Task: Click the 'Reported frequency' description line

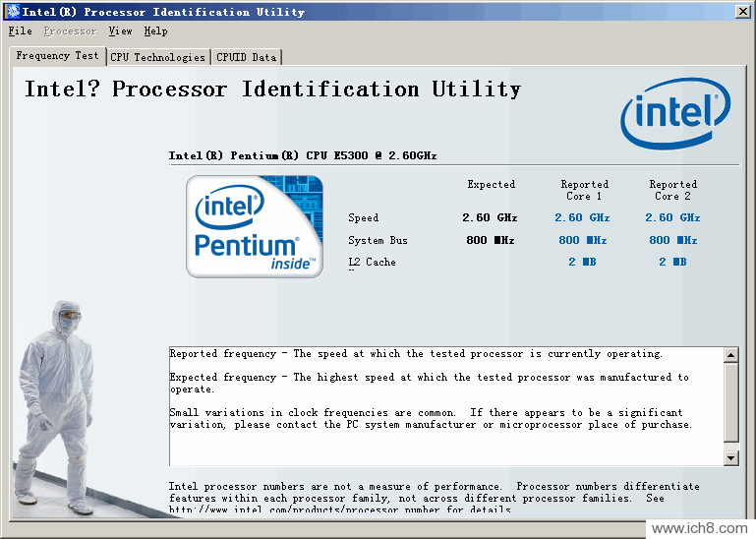Action: click(416, 354)
